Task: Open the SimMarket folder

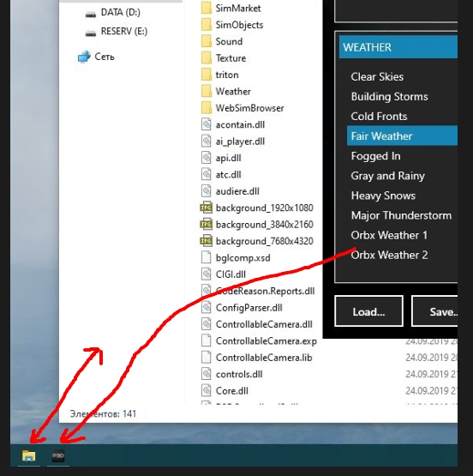Action: [x=238, y=9]
